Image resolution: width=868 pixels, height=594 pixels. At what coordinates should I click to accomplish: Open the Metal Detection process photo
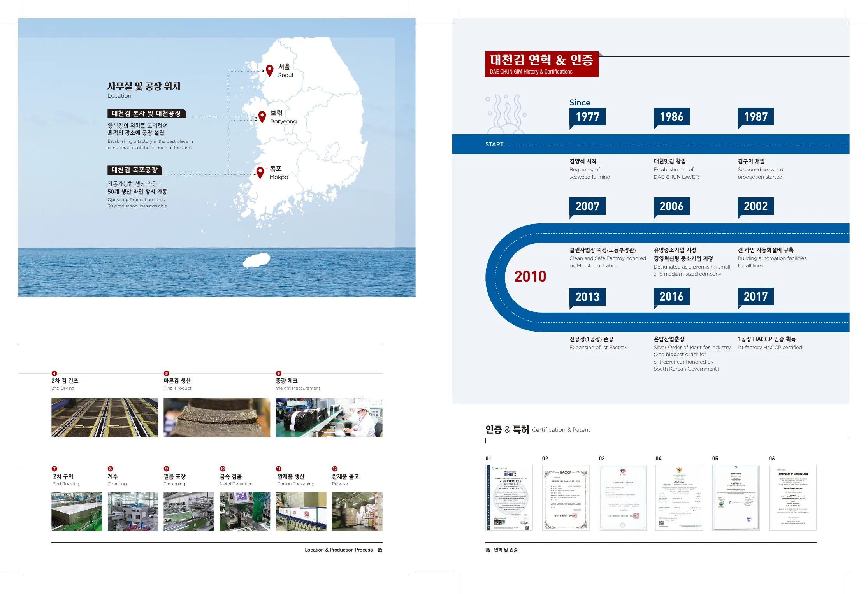tap(245, 511)
